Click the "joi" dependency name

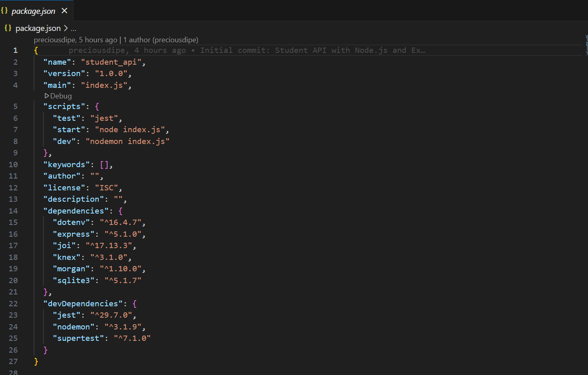point(64,246)
